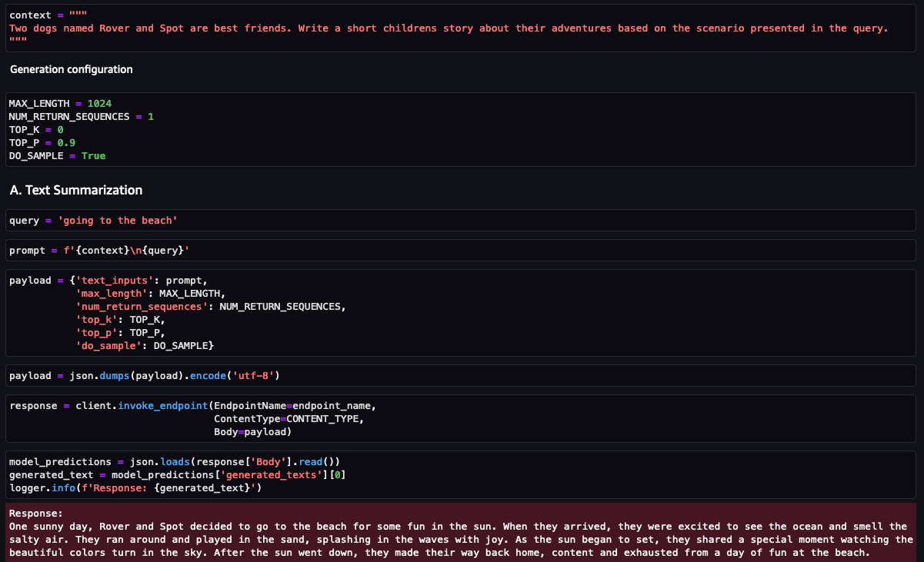Click the model_predictions json.loads line

point(175,462)
